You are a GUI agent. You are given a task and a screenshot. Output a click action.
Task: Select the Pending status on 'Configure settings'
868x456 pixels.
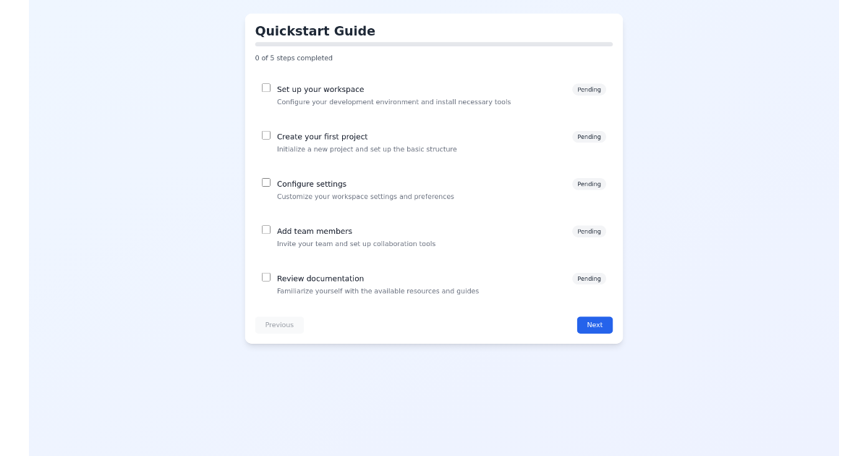coord(589,184)
